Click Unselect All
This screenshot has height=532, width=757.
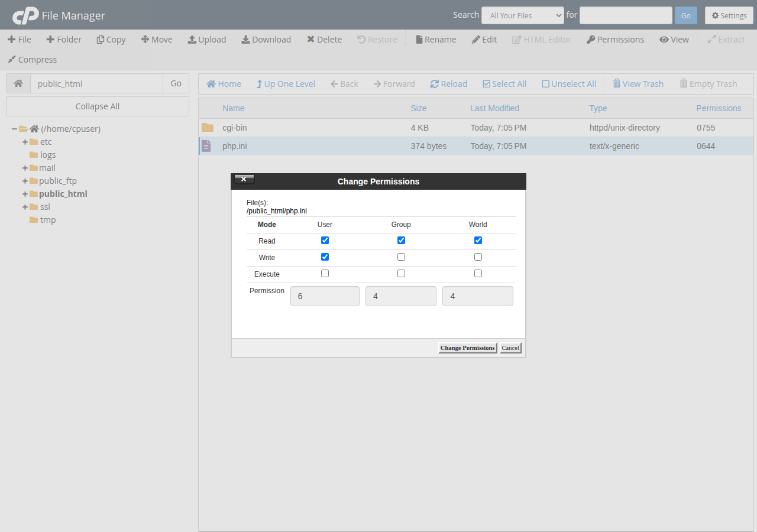pyautogui.click(x=569, y=84)
